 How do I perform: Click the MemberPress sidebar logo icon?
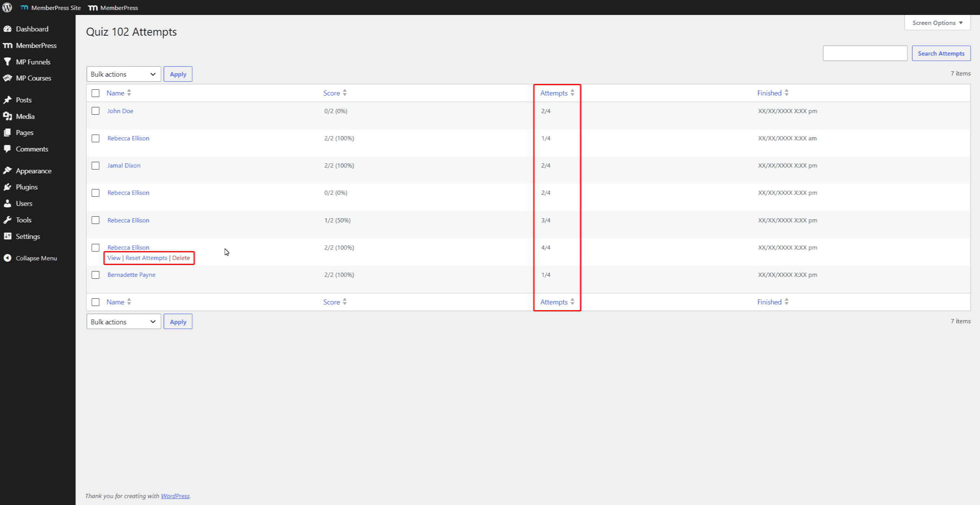(x=8, y=45)
